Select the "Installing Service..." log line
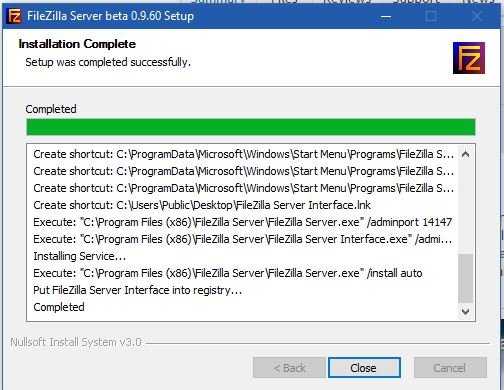Viewport: 504px width, 390px height. (x=80, y=256)
